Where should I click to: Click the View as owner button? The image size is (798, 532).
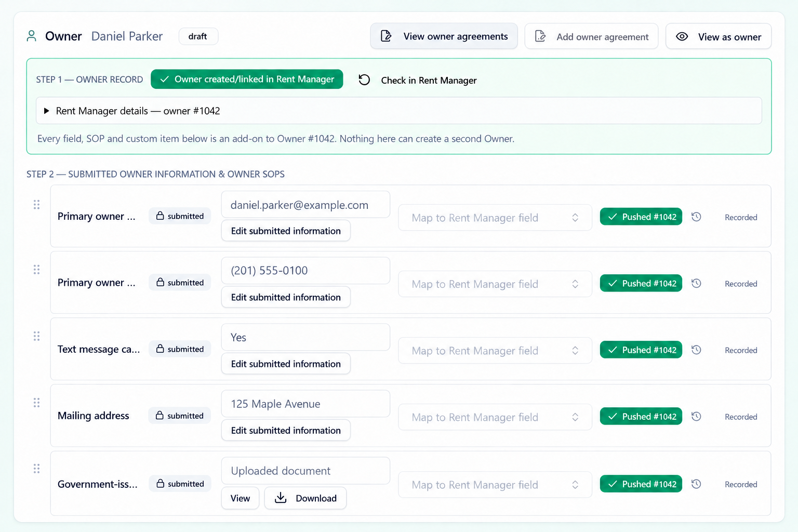(719, 36)
